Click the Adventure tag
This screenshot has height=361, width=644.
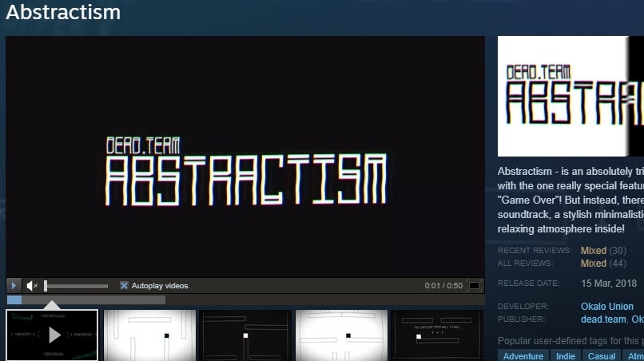coord(523,356)
